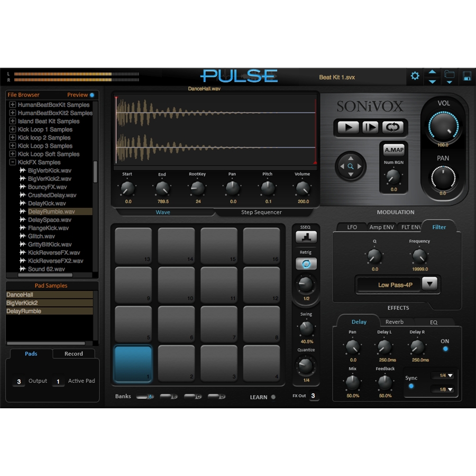
Task: Click the save floppy disk icon
Action: click(x=467, y=76)
